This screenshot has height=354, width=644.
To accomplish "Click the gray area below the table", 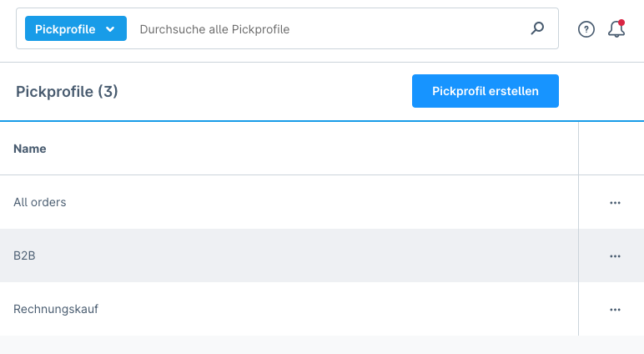I will (322, 345).
